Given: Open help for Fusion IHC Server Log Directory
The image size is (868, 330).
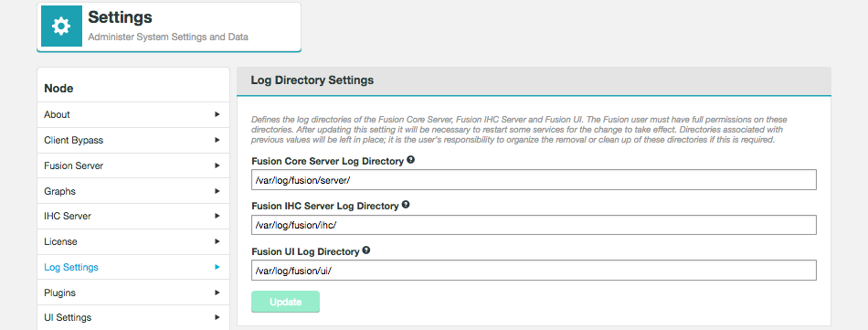Looking at the screenshot, I should tap(406, 205).
